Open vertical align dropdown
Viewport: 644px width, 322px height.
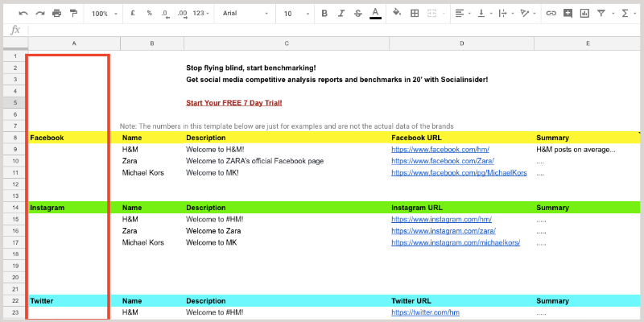pos(485,14)
